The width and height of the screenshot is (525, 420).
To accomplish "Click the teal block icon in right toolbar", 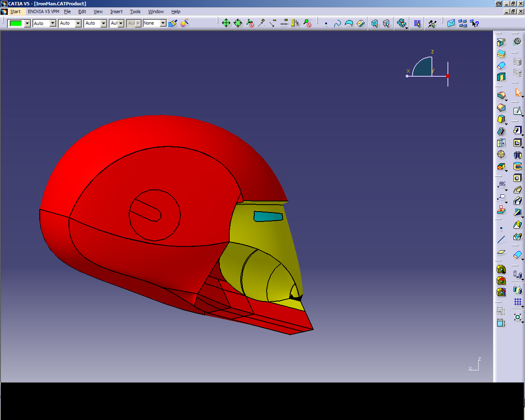I will [501, 77].
